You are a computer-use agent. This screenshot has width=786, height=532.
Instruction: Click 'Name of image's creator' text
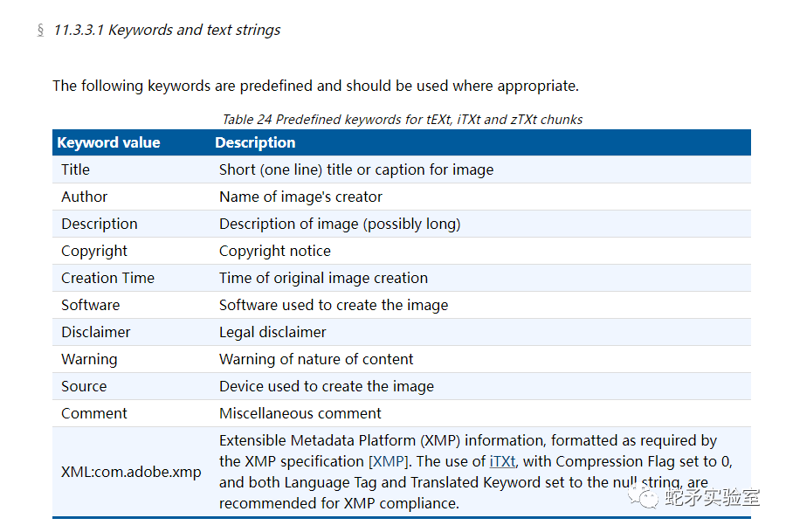(x=300, y=197)
